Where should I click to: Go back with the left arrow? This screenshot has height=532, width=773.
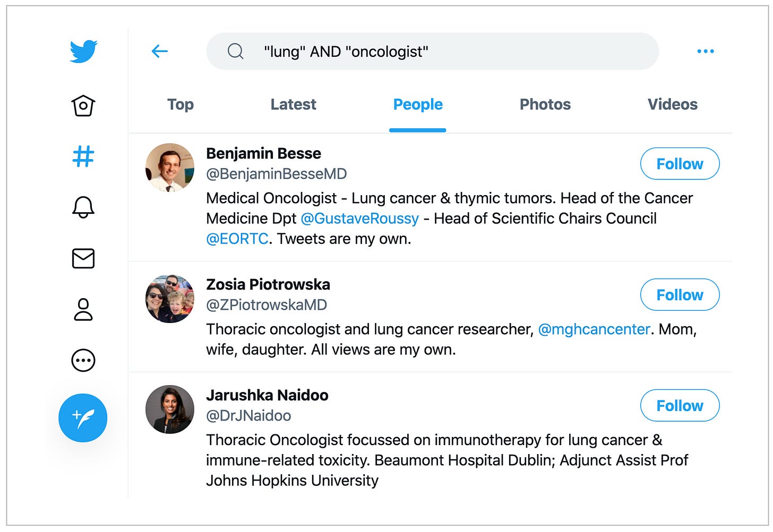[160, 51]
